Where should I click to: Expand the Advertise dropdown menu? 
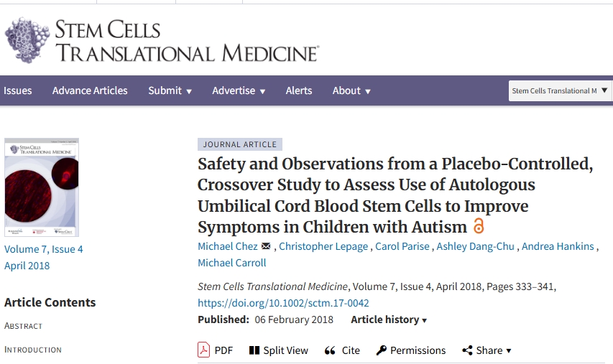tap(239, 90)
